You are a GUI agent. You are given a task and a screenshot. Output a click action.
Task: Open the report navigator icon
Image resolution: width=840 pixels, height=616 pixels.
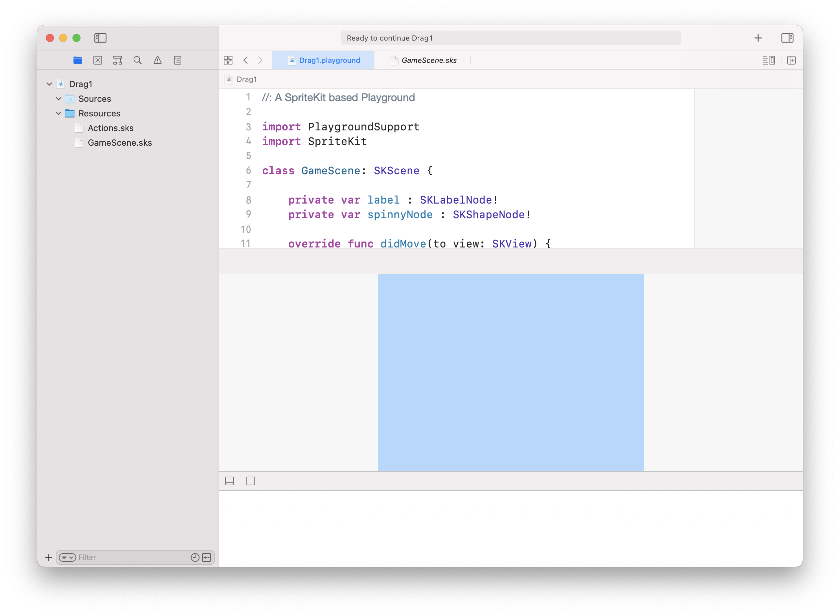coord(178,60)
